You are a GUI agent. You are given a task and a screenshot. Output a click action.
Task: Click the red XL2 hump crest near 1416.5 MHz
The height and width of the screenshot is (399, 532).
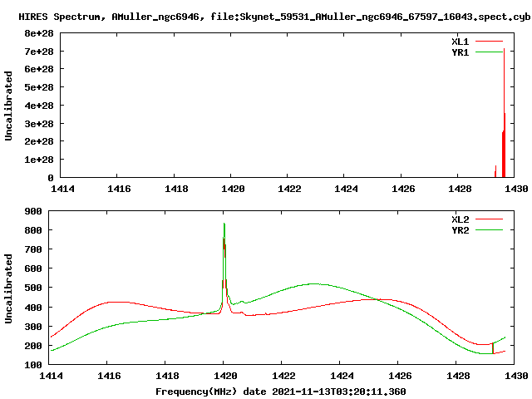pos(118,302)
